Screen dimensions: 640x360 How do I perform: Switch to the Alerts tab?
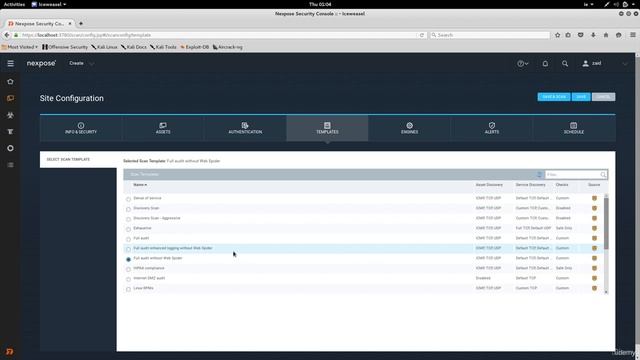pyautogui.click(x=491, y=128)
